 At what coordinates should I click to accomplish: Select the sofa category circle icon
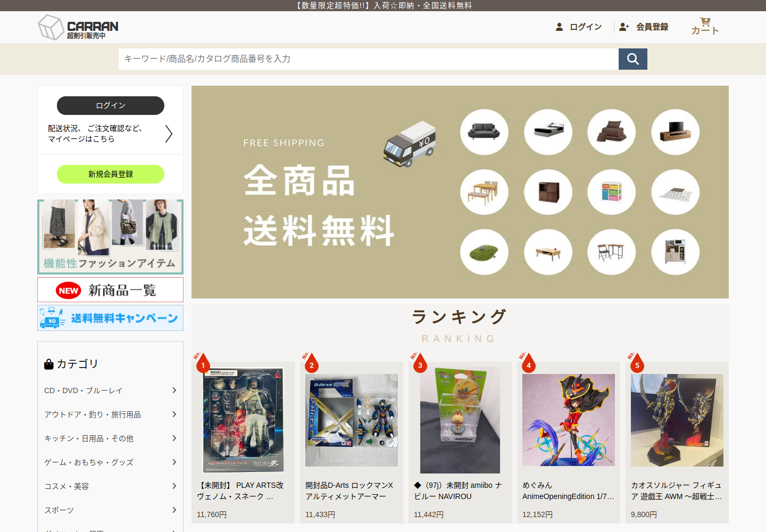click(x=484, y=132)
